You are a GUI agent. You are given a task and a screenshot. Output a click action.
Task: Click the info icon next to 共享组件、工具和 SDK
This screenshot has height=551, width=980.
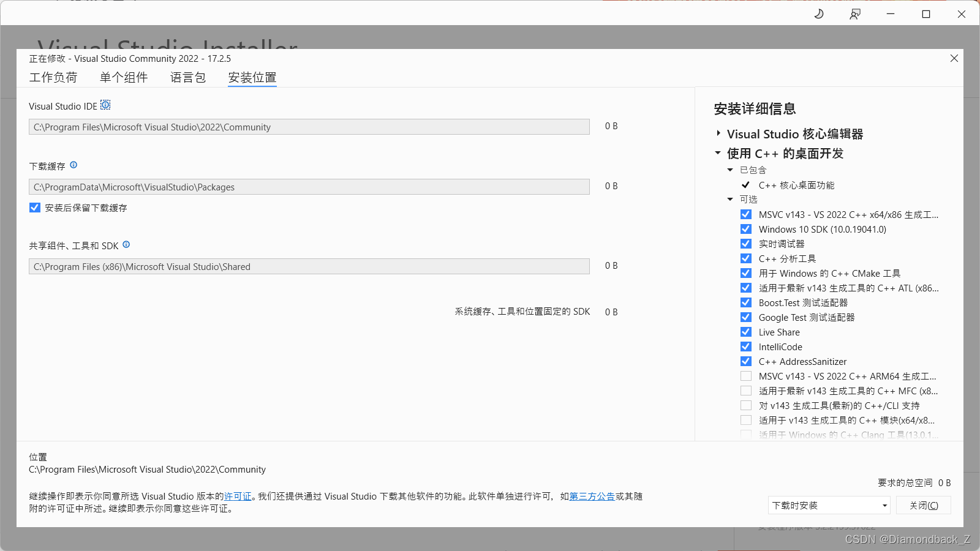tap(126, 244)
